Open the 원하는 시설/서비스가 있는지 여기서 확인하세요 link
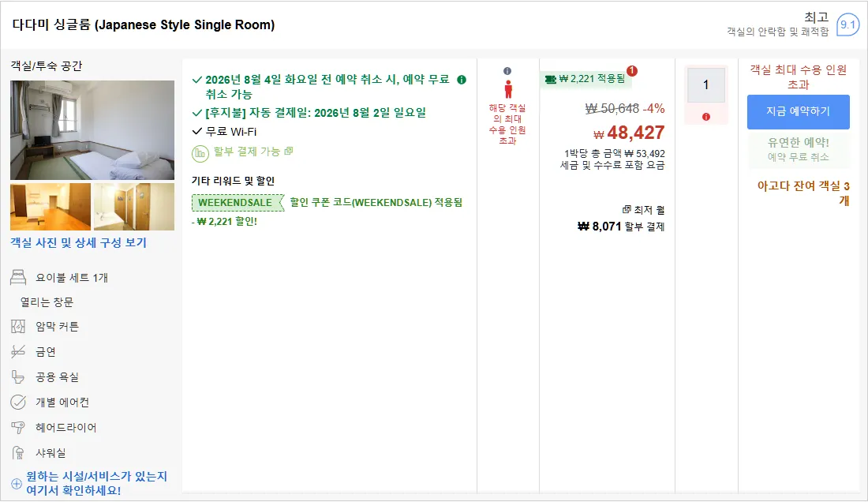The height and width of the screenshot is (502, 868). pyautogui.click(x=97, y=483)
